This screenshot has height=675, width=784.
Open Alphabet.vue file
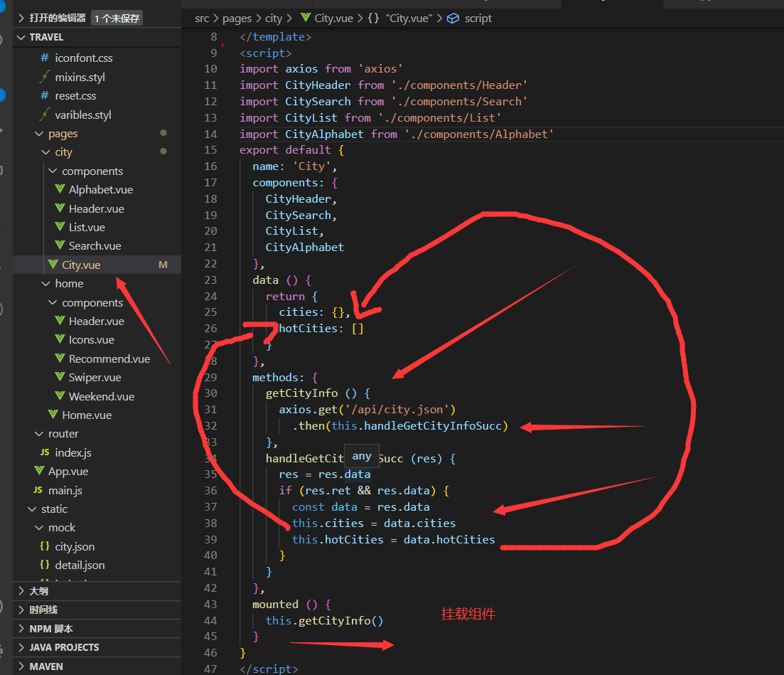pyautogui.click(x=101, y=190)
